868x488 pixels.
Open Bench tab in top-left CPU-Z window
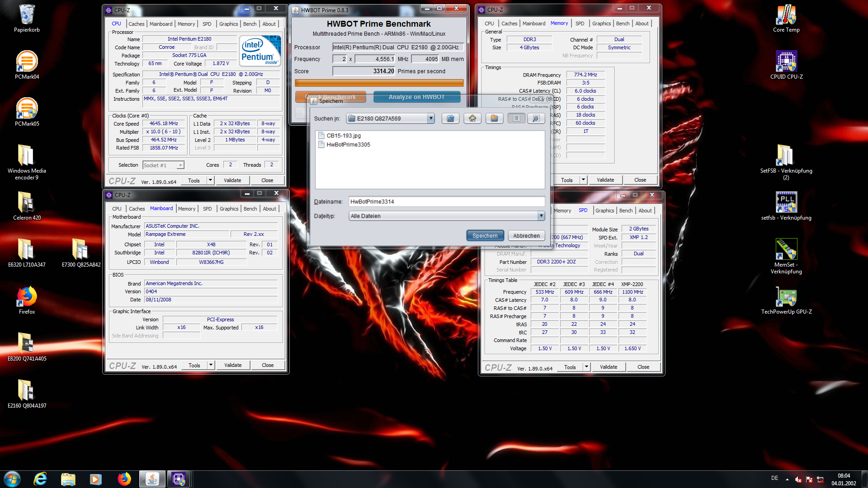coord(250,24)
